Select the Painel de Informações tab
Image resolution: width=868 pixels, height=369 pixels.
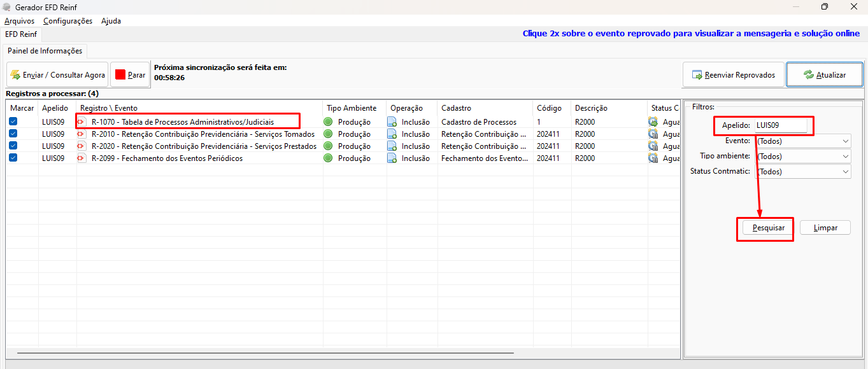click(45, 51)
